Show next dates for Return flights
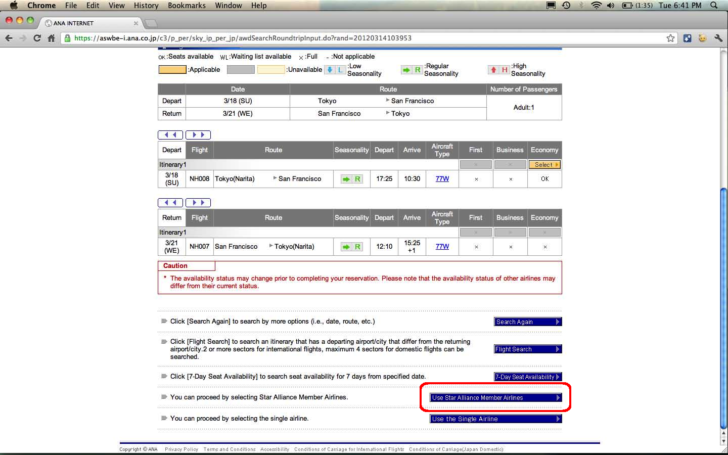Image resolution: width=728 pixels, height=455 pixels. 198,202
